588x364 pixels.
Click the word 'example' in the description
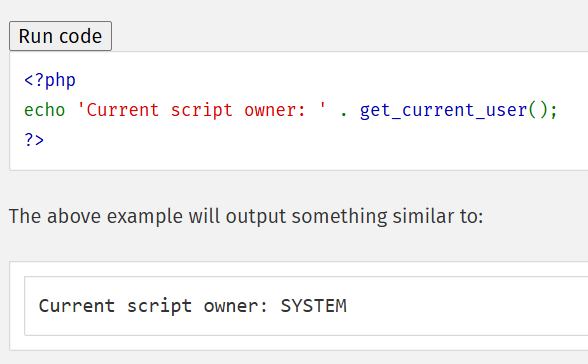point(145,217)
